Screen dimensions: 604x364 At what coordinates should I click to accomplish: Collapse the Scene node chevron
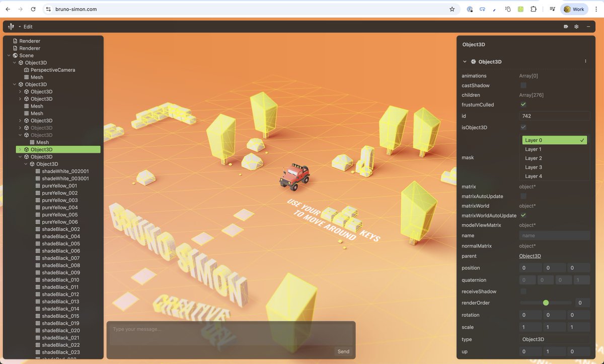click(9, 55)
